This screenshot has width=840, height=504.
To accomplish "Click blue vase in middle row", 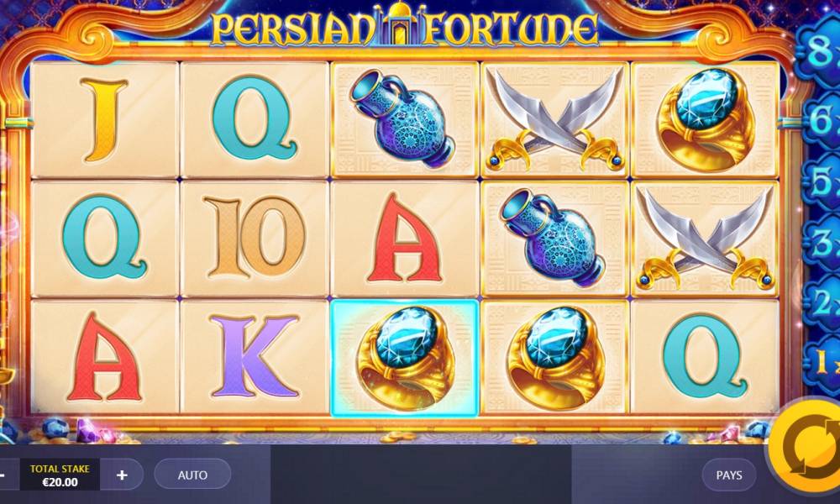I will point(554,239).
